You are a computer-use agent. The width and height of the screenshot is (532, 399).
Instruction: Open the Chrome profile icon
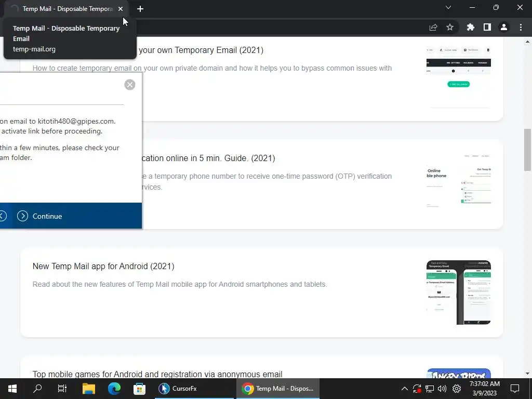click(x=504, y=27)
